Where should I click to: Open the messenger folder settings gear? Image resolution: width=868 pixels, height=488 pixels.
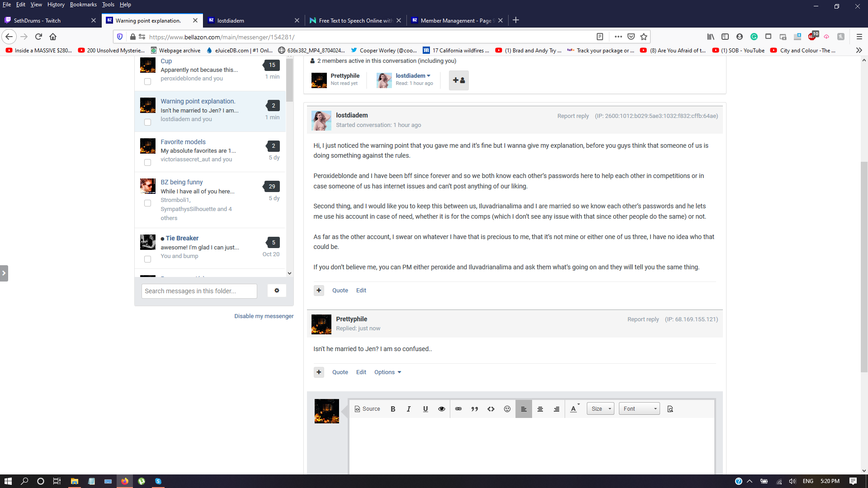click(x=277, y=291)
